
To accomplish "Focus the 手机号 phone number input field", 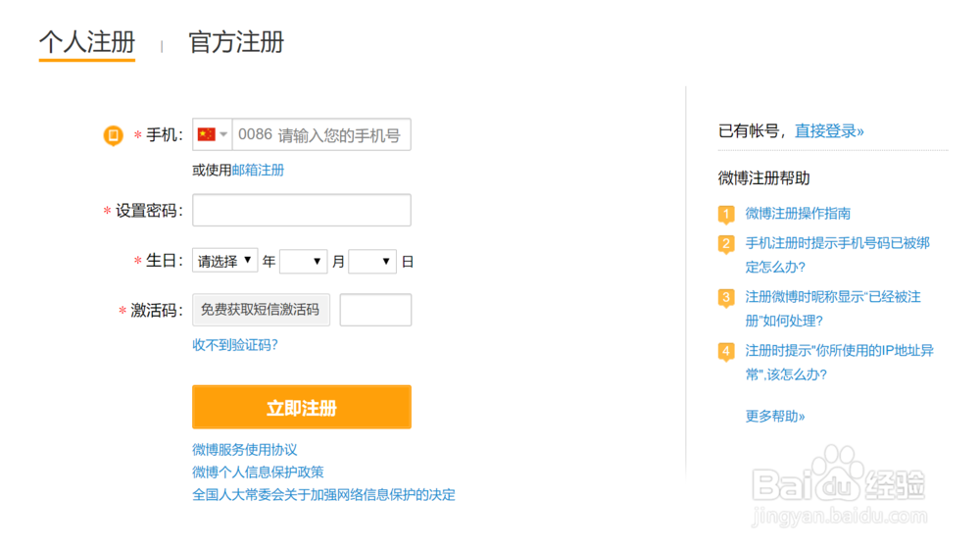I will (321, 134).
